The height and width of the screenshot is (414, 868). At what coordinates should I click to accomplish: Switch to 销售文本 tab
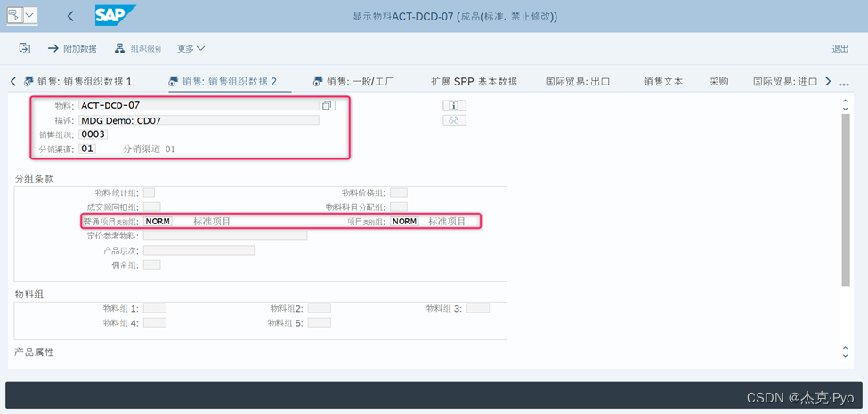pyautogui.click(x=662, y=82)
